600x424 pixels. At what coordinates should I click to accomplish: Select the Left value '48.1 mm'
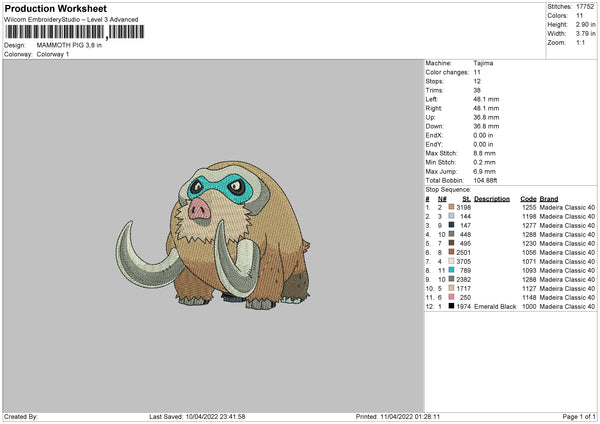pos(486,99)
